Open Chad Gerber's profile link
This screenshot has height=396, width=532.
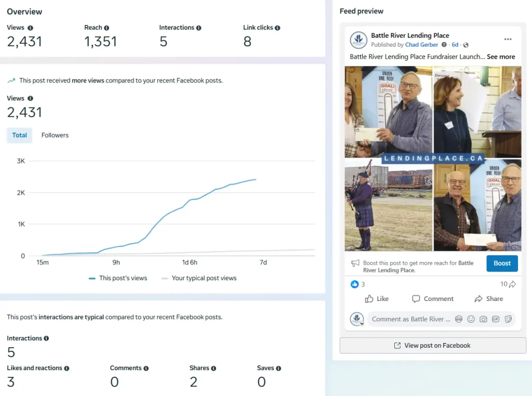(421, 45)
